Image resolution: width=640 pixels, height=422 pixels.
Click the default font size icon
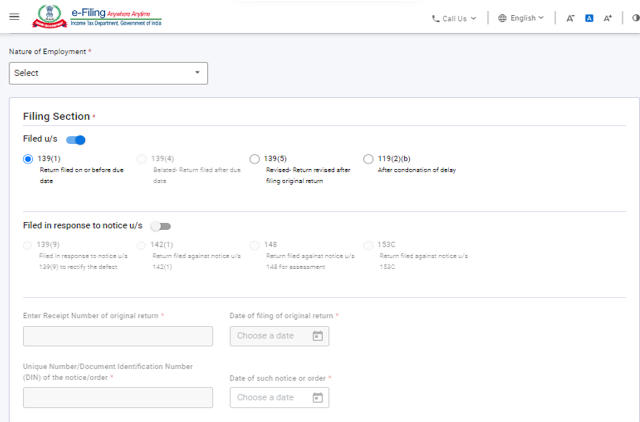point(589,18)
